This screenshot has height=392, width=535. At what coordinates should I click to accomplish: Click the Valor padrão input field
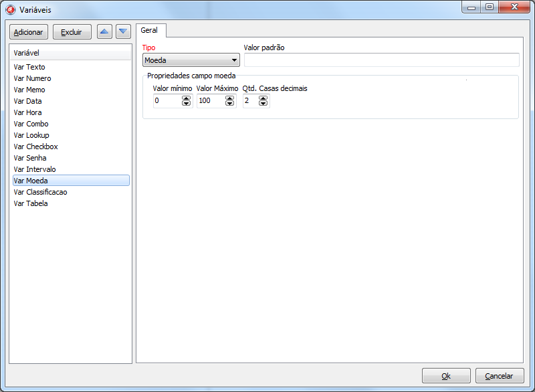click(x=381, y=61)
